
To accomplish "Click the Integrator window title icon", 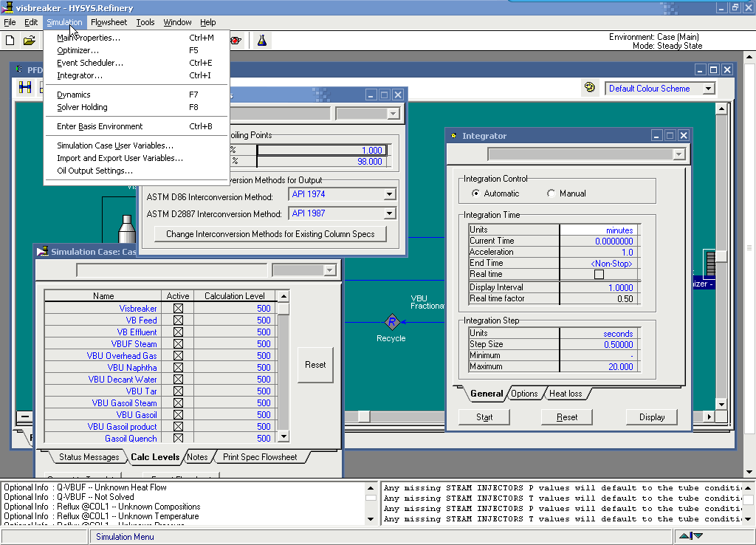I will tap(454, 136).
